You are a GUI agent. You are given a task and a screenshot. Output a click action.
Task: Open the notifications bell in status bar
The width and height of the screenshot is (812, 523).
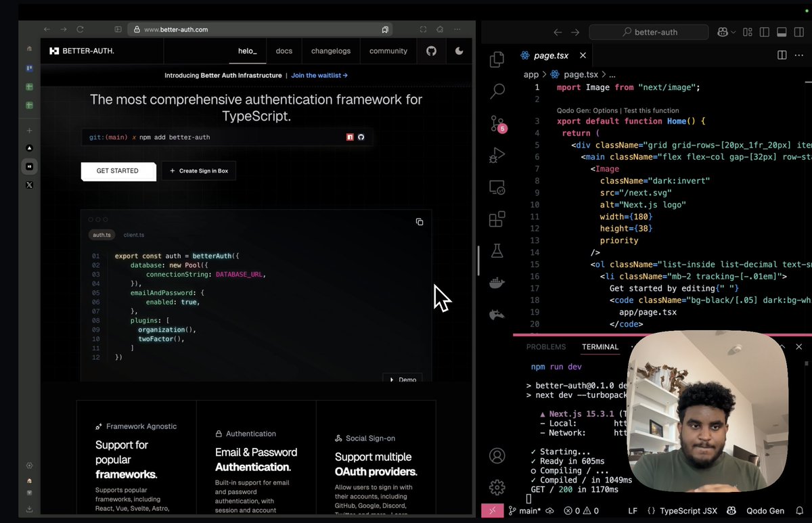[799, 511]
